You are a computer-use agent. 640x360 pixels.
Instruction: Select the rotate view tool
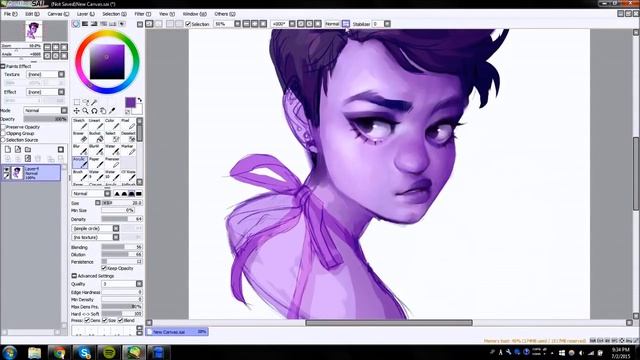click(x=94, y=111)
